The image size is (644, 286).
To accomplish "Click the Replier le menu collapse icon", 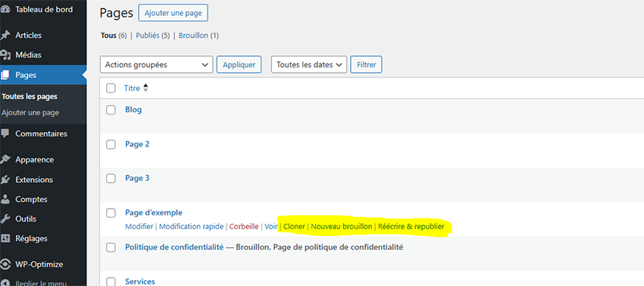I will point(5,283).
